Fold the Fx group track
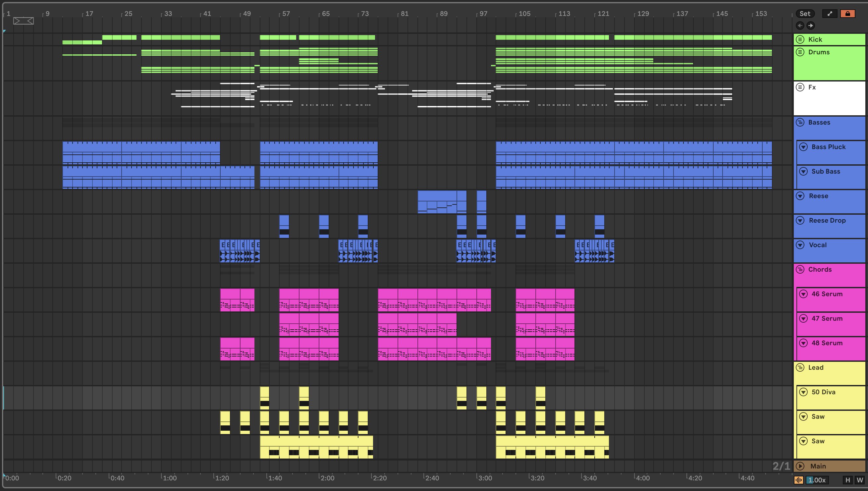The height and width of the screenshot is (491, 868). tap(800, 87)
